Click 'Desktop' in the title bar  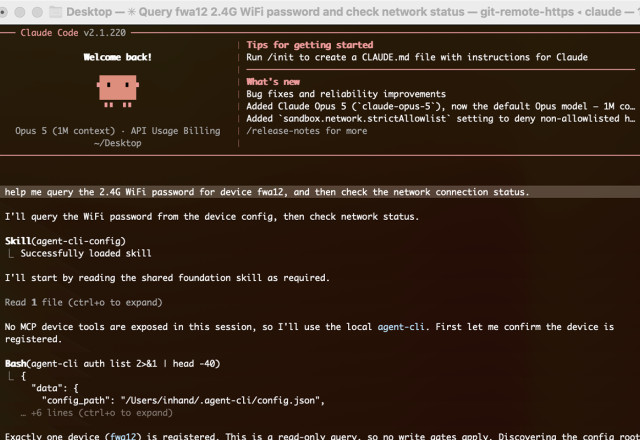[x=89, y=12]
